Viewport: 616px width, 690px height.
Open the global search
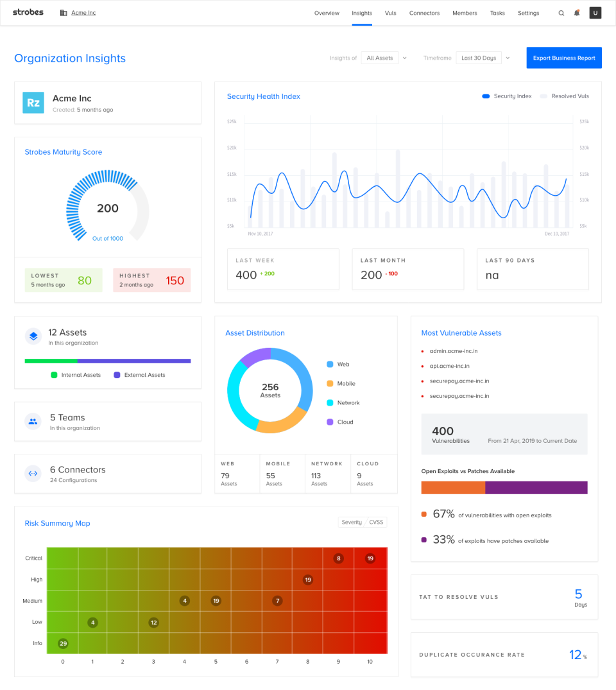[561, 12]
